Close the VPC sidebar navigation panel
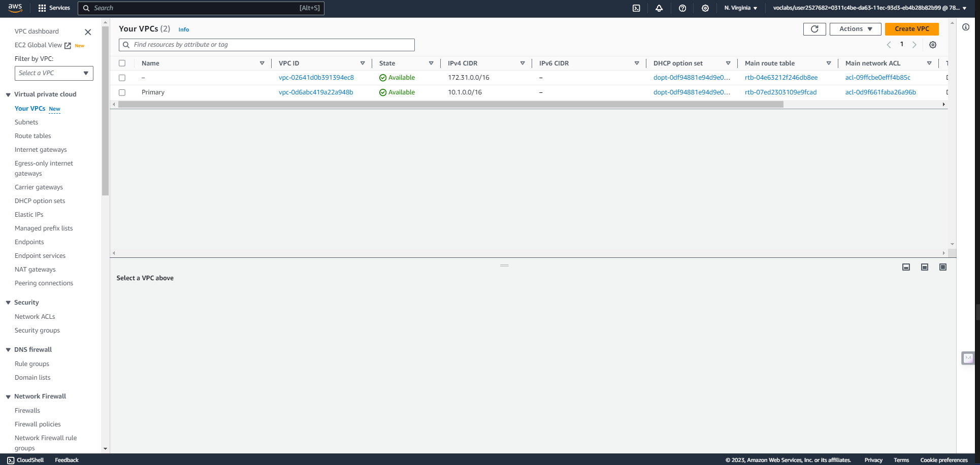 (x=88, y=32)
